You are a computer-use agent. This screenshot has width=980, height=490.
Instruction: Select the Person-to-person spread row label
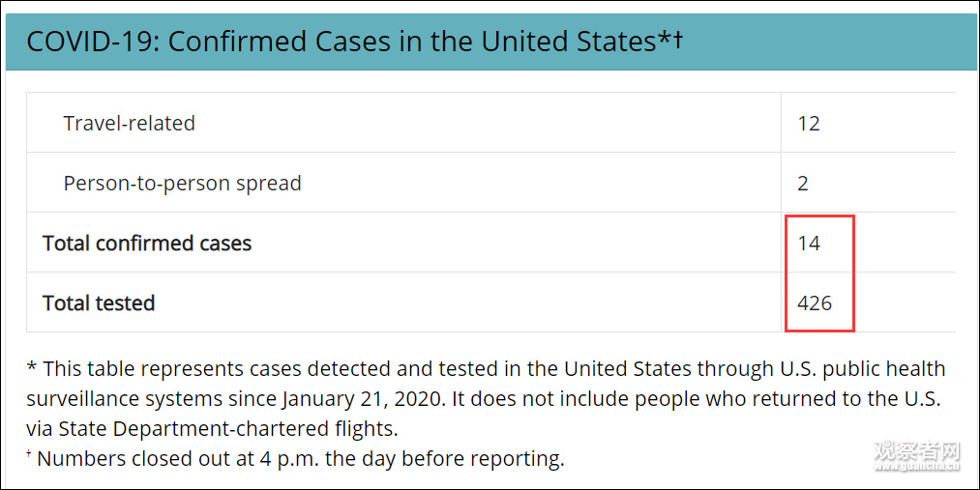click(x=182, y=184)
